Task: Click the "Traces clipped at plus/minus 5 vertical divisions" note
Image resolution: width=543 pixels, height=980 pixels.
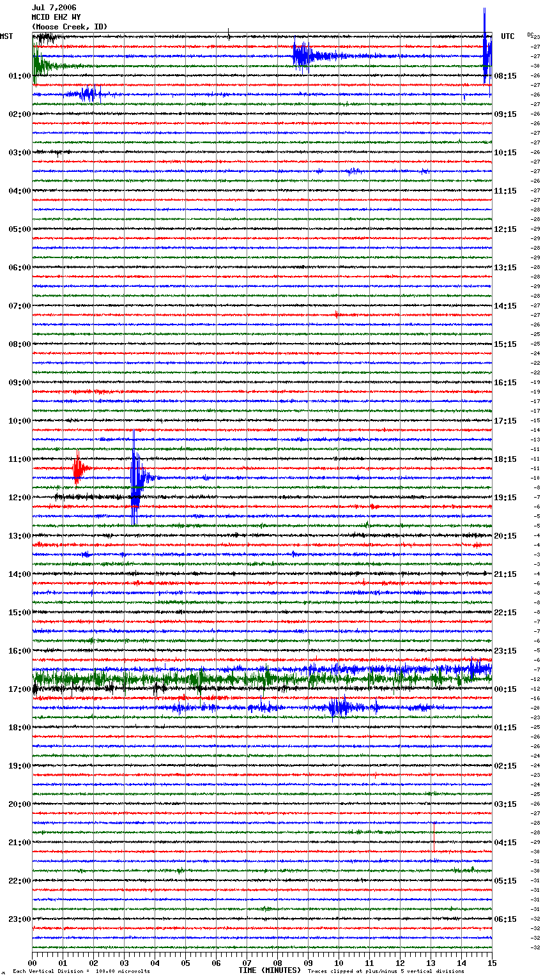Action: (x=386, y=972)
